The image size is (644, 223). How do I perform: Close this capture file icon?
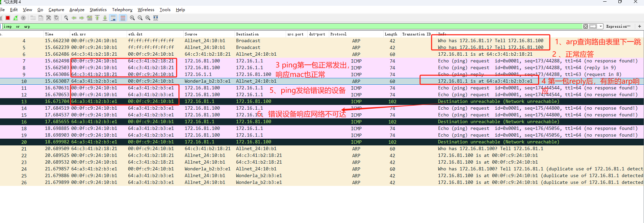click(49, 18)
